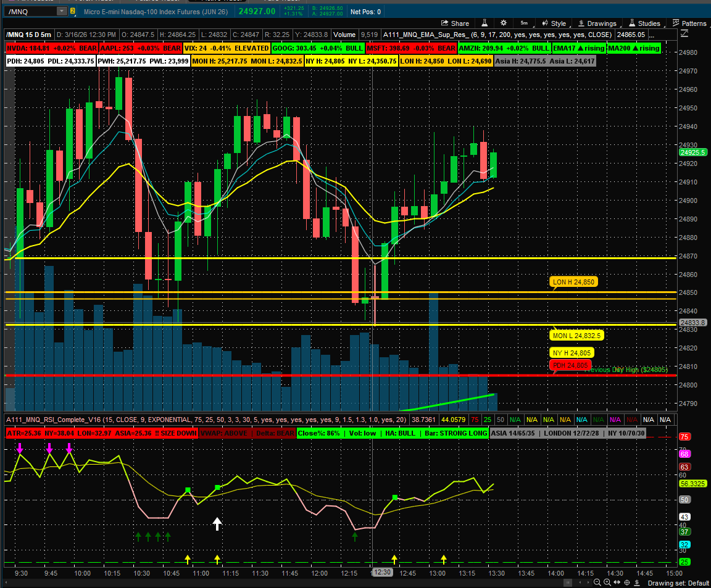Viewport: 711px width, 588px height.
Task: Open the 5m timeframe selector
Action: pyautogui.click(x=524, y=23)
